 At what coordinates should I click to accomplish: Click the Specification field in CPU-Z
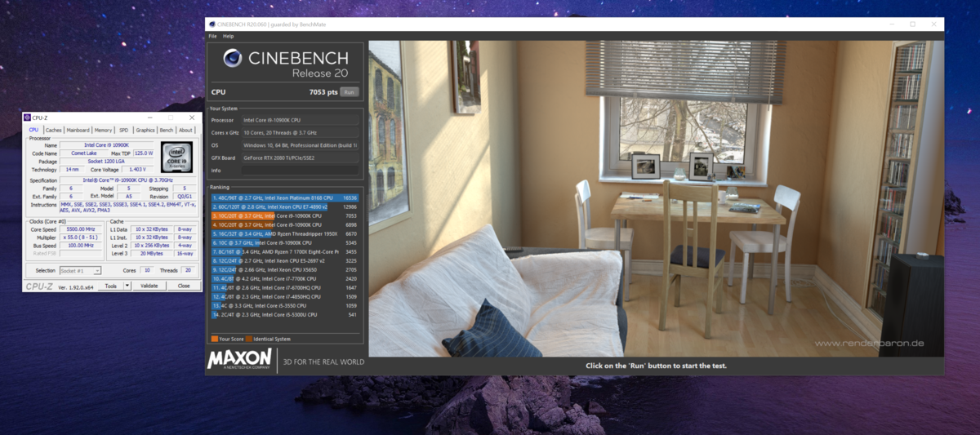(128, 180)
